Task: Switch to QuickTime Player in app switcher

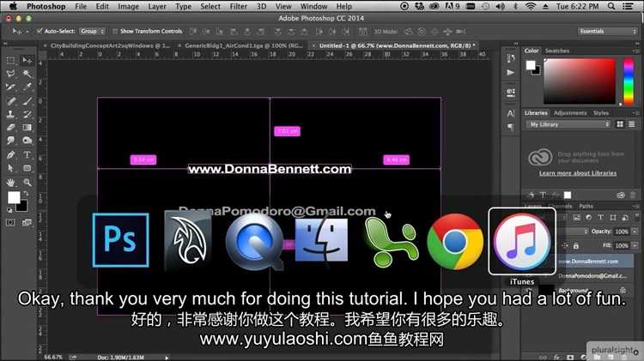Action: 254,241
